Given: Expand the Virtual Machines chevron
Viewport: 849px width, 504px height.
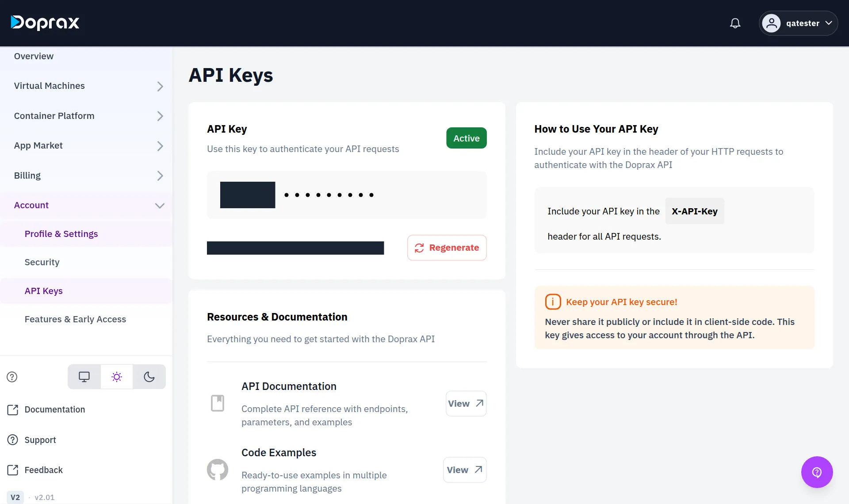Looking at the screenshot, I should [x=160, y=86].
